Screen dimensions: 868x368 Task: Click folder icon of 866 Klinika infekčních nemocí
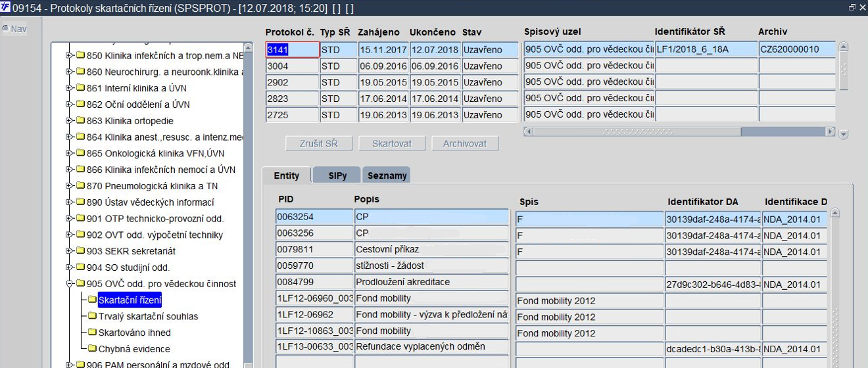[x=80, y=170]
